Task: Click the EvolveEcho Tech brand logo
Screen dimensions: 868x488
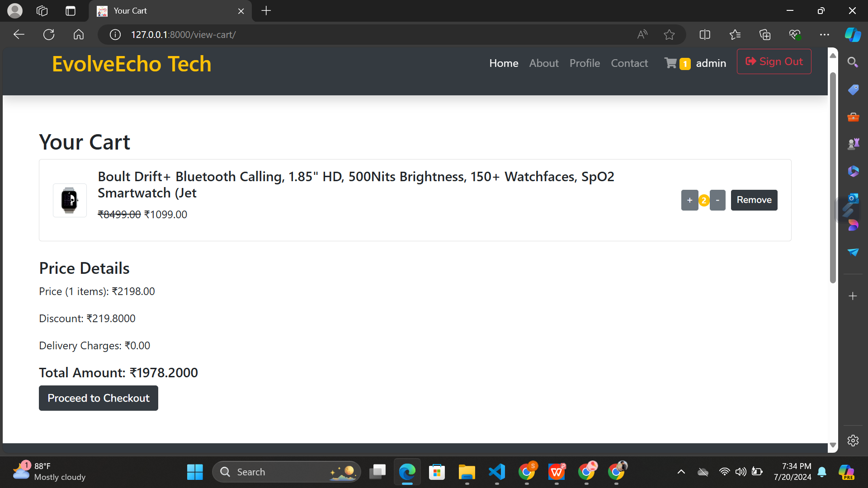Action: coord(132,64)
